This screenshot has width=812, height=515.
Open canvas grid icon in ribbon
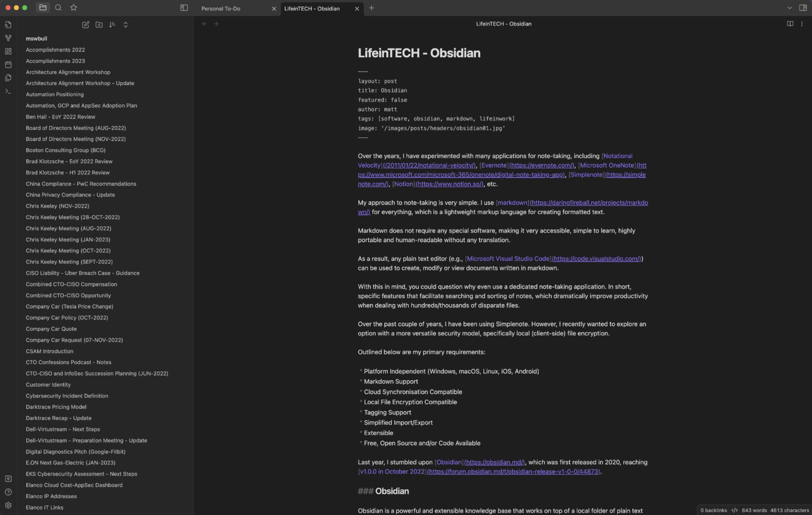pyautogui.click(x=8, y=51)
